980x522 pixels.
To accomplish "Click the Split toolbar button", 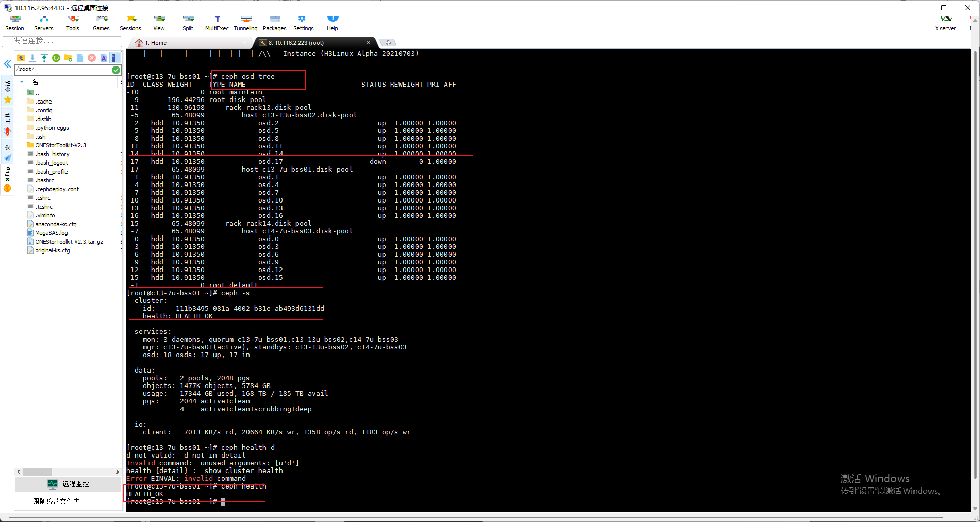I will [188, 23].
